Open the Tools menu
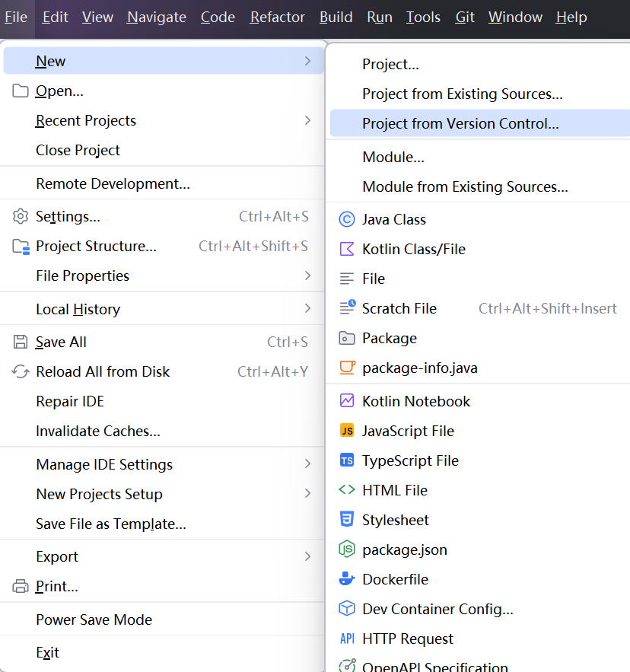 click(x=423, y=18)
